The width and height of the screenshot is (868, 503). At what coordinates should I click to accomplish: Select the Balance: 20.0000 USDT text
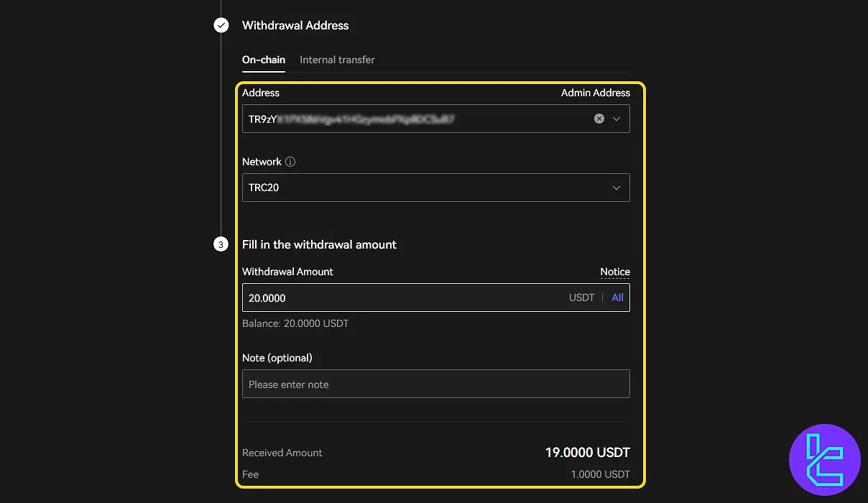tap(295, 323)
